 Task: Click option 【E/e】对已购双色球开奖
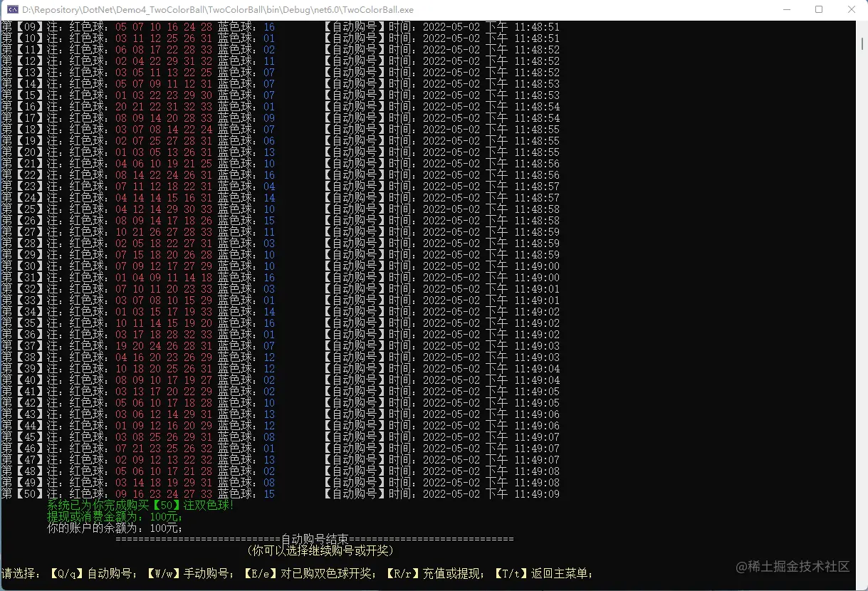308,574
